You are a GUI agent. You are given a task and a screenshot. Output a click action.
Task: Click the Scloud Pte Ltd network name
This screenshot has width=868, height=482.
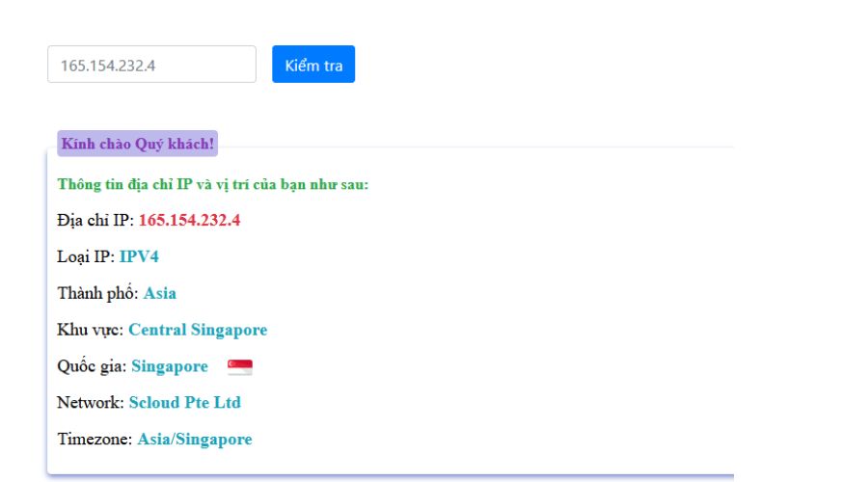pos(185,402)
